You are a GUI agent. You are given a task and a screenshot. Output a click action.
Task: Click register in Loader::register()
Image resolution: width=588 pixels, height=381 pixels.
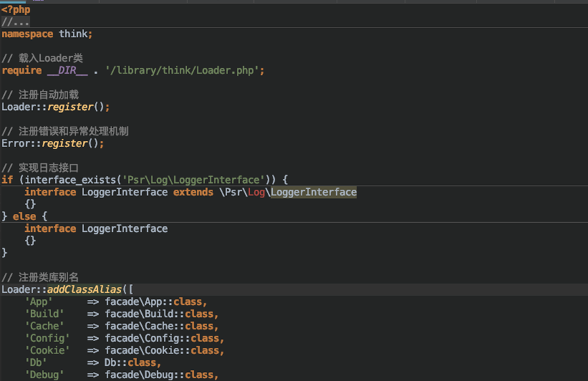pyautogui.click(x=70, y=107)
